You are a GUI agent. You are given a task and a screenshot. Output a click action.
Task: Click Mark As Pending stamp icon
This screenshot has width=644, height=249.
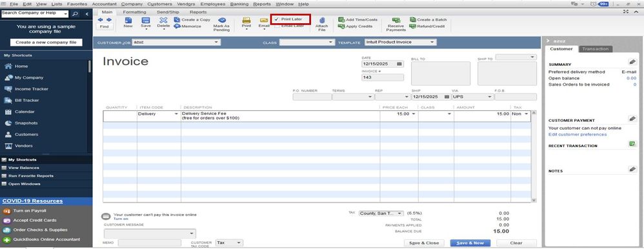[222, 20]
